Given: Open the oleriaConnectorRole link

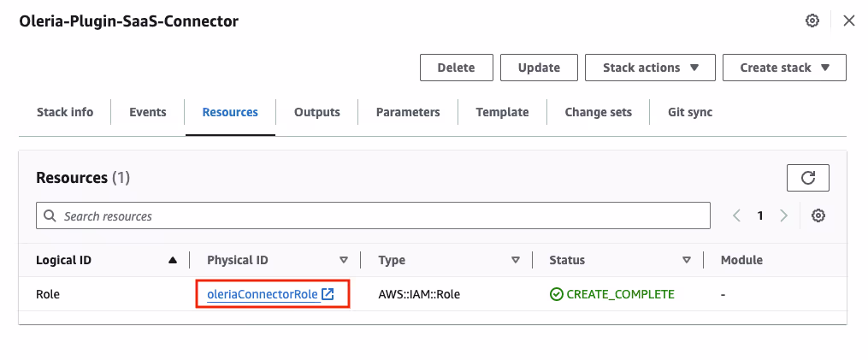Looking at the screenshot, I should [x=263, y=295].
